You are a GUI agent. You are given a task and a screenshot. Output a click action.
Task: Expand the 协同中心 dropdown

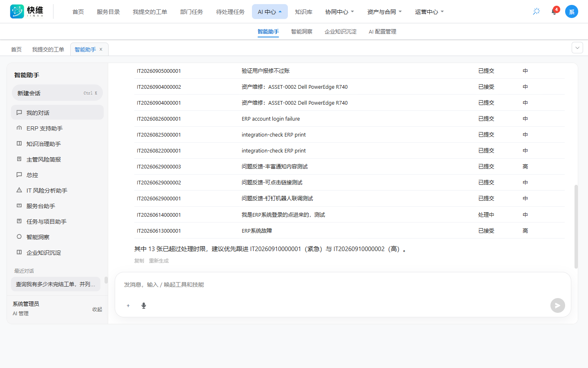tap(340, 12)
